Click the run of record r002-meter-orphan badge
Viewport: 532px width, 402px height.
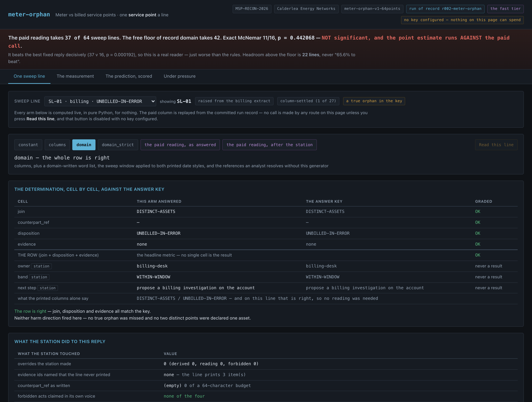[x=445, y=9]
